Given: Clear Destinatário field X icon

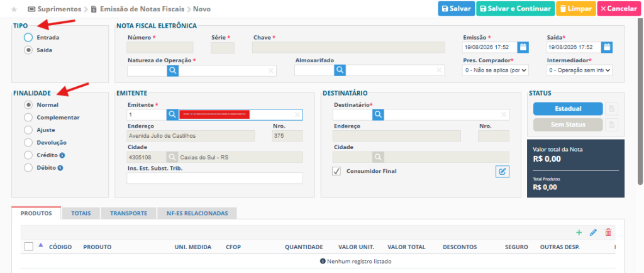Looking at the screenshot, I should pyautogui.click(x=503, y=114).
